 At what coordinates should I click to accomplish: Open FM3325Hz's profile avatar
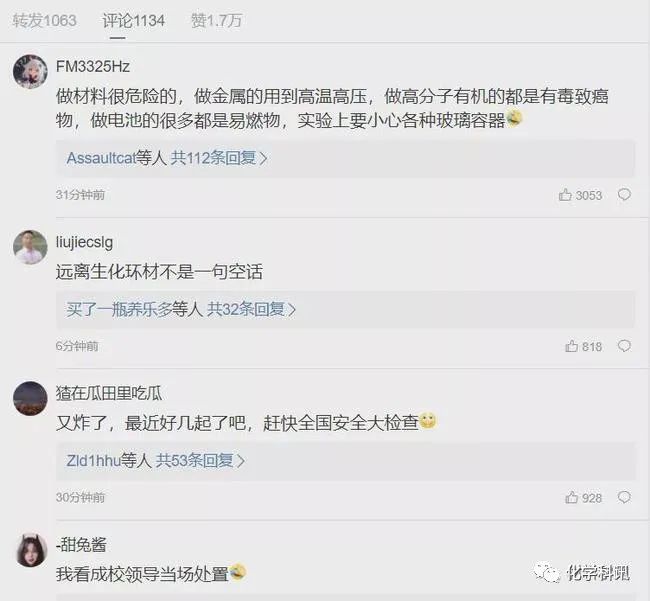click(30, 71)
